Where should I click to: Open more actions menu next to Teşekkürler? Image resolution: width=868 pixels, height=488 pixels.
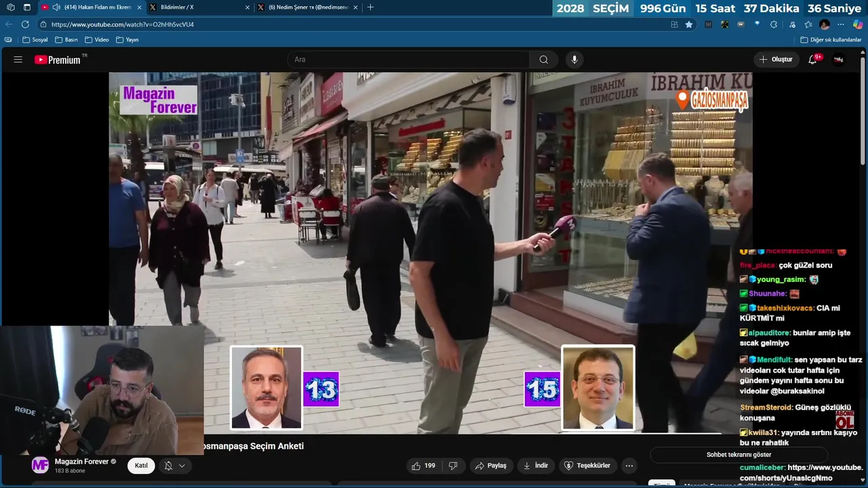pyautogui.click(x=629, y=466)
